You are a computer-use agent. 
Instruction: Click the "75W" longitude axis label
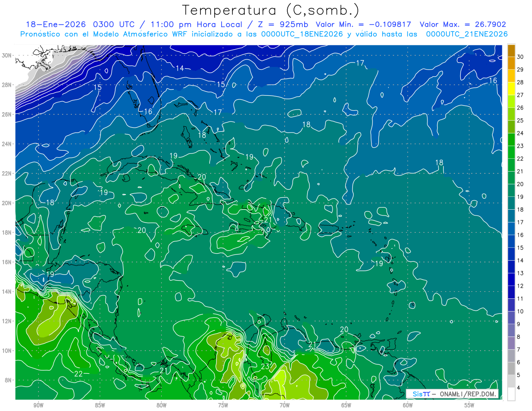[223, 405]
